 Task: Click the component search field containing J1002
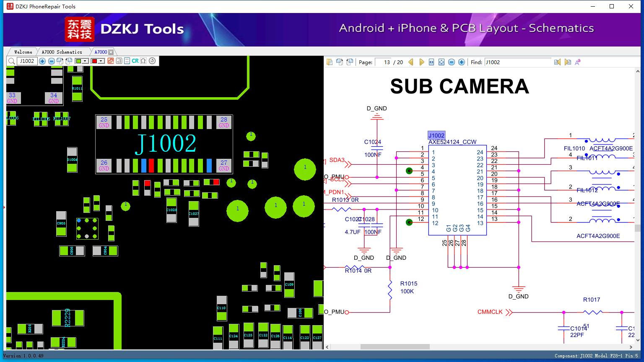[x=27, y=61]
